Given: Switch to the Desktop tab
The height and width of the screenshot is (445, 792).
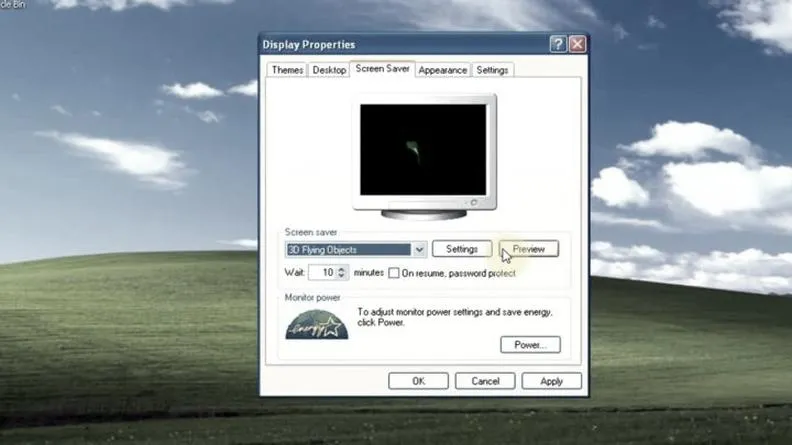Looking at the screenshot, I should (329, 70).
